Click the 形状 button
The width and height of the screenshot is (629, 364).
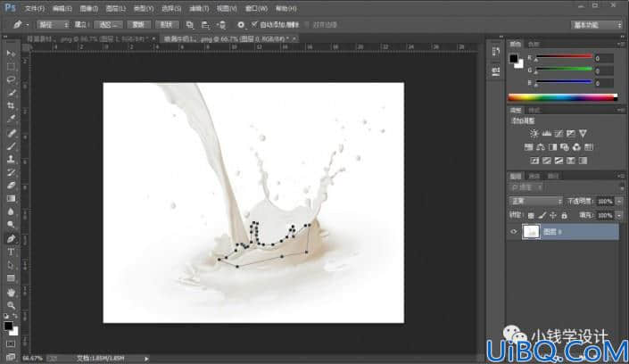[x=166, y=25]
